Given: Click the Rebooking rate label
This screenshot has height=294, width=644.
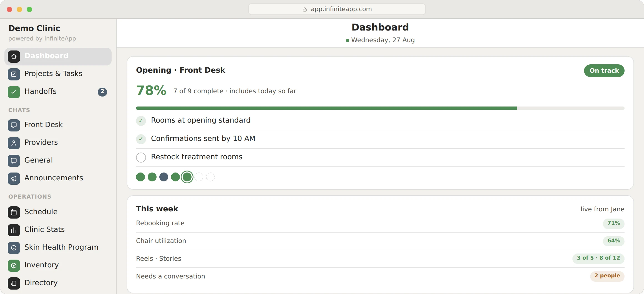Looking at the screenshot, I should pos(160,223).
